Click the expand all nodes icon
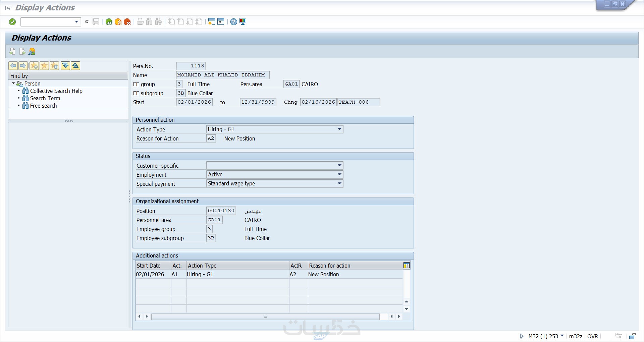The width and height of the screenshot is (644, 342). (x=65, y=66)
